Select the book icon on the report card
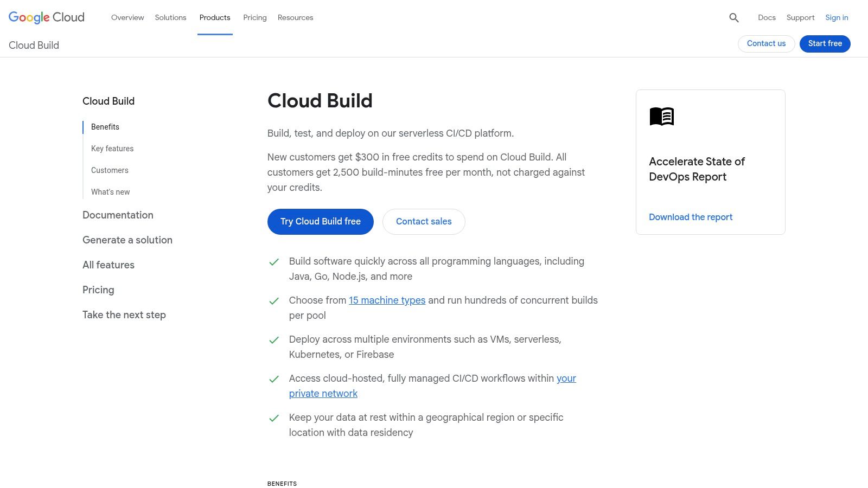The height and width of the screenshot is (488, 868). tap(662, 116)
